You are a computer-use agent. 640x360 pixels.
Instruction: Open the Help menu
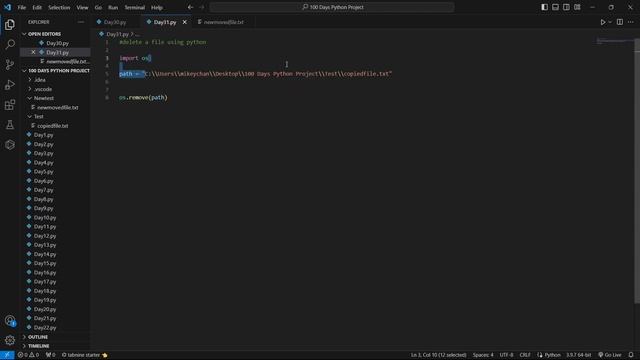[157, 7]
